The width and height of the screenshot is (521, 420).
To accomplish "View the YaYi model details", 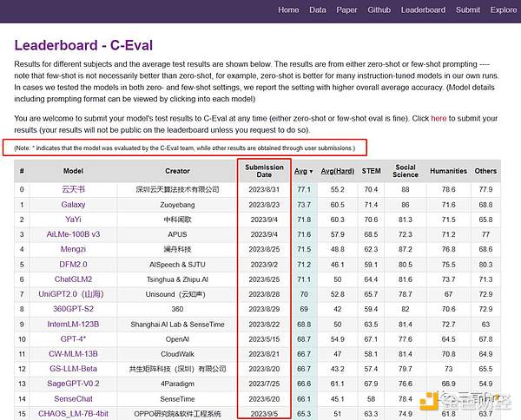I will pos(74,220).
